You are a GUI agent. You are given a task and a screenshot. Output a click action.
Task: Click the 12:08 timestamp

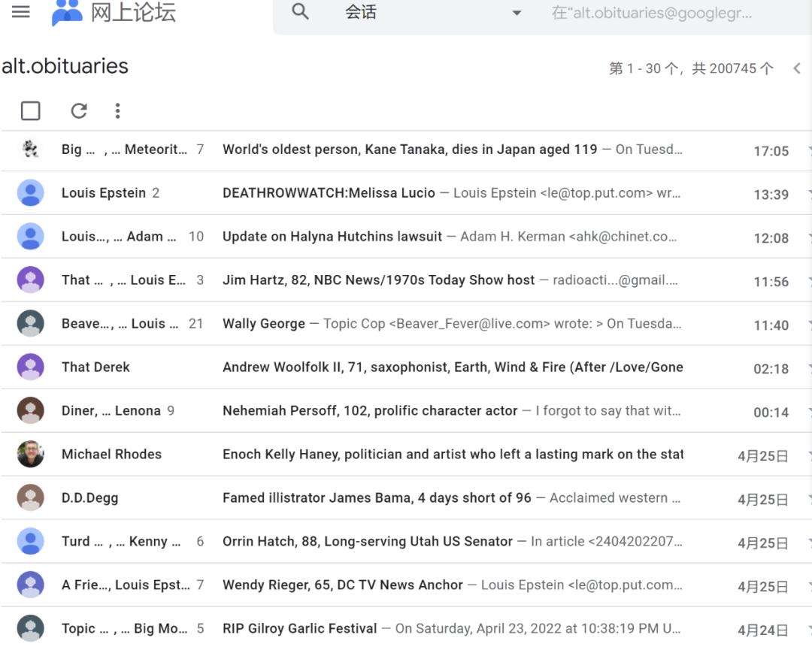tap(771, 238)
